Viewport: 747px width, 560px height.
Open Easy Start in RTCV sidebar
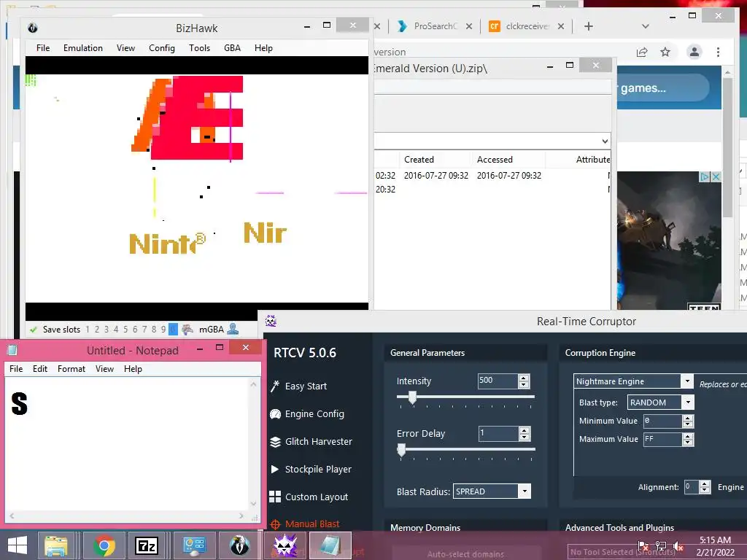(298, 386)
